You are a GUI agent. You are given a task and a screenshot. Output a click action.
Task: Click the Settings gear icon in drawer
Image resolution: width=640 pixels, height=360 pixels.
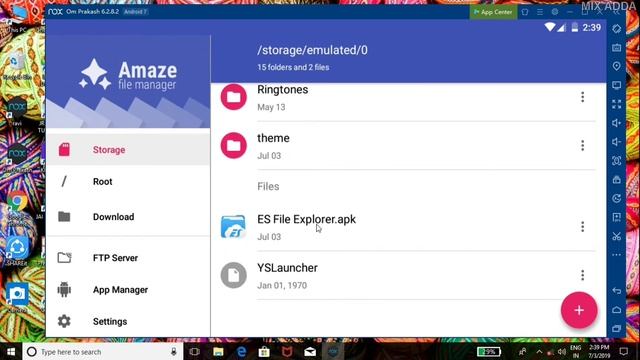tap(64, 321)
